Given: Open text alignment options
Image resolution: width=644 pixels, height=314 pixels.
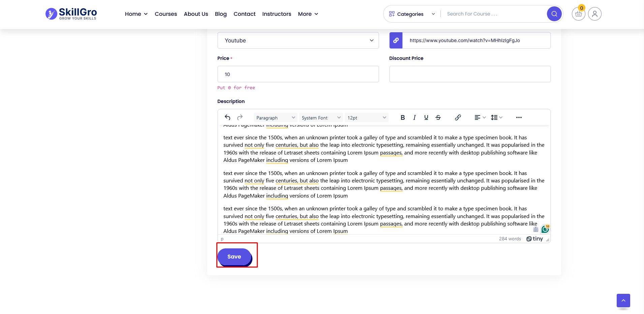Looking at the screenshot, I should pos(480,117).
